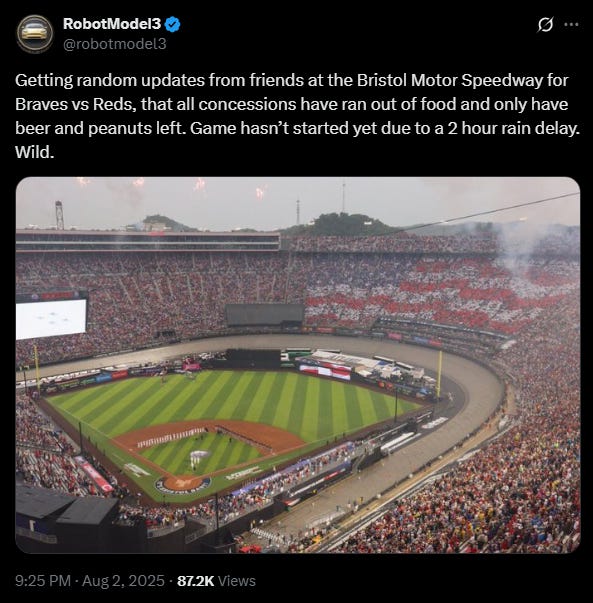Open the three-dot more options menu
Screen dimensions: 593x603
tap(571, 25)
